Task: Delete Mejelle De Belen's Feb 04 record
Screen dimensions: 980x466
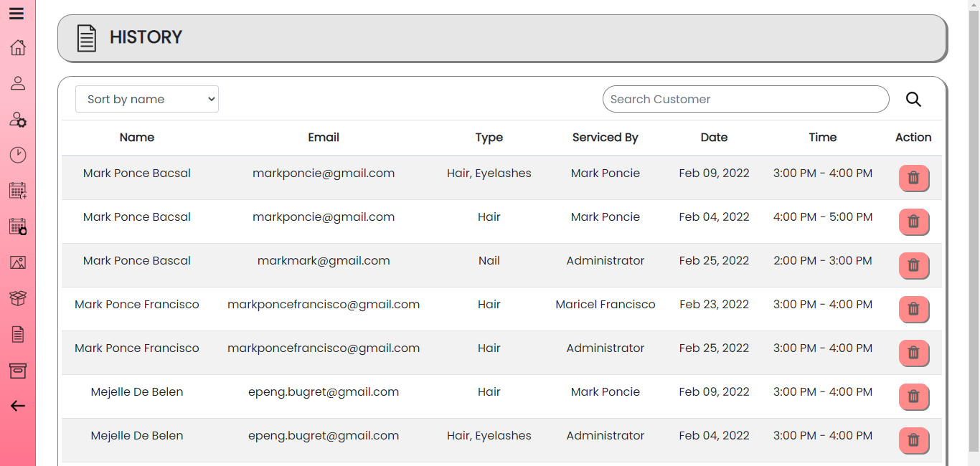Action: coord(914,440)
